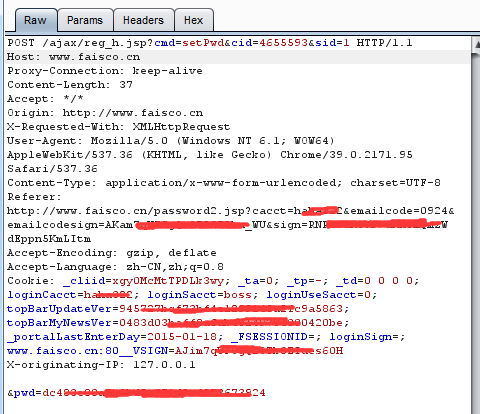Click the Referer: header label
The width and height of the screenshot is (480, 414).
pos(34,197)
